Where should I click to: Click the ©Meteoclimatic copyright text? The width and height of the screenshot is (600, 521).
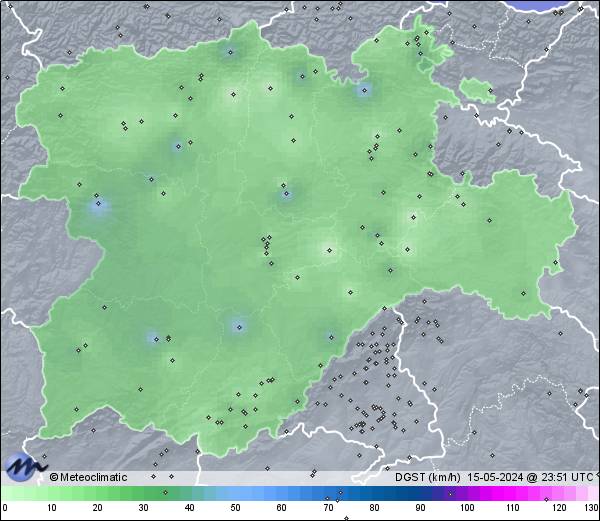click(x=88, y=477)
